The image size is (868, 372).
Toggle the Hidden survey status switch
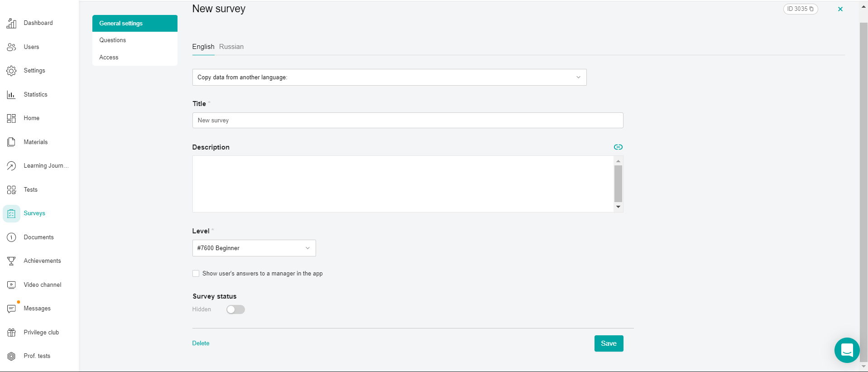(x=235, y=309)
